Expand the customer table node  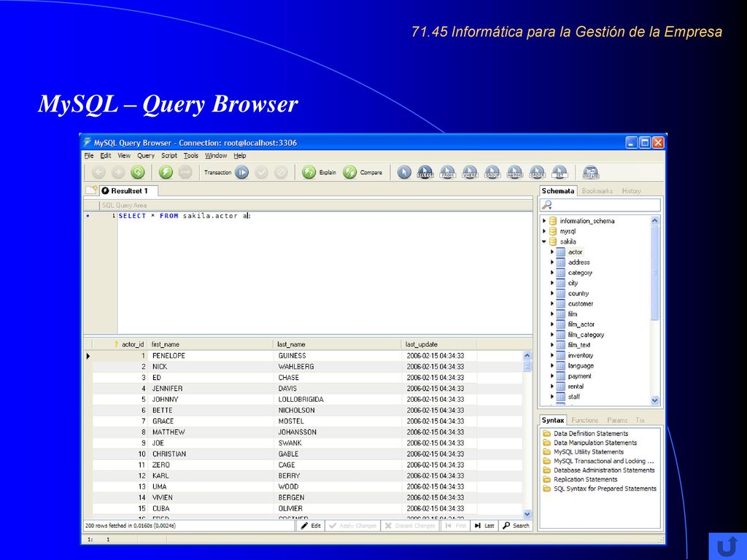(x=552, y=303)
